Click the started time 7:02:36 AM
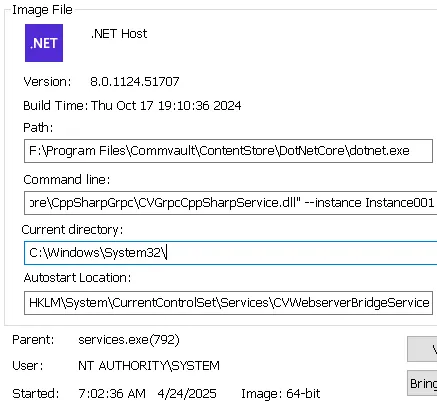 (112, 393)
